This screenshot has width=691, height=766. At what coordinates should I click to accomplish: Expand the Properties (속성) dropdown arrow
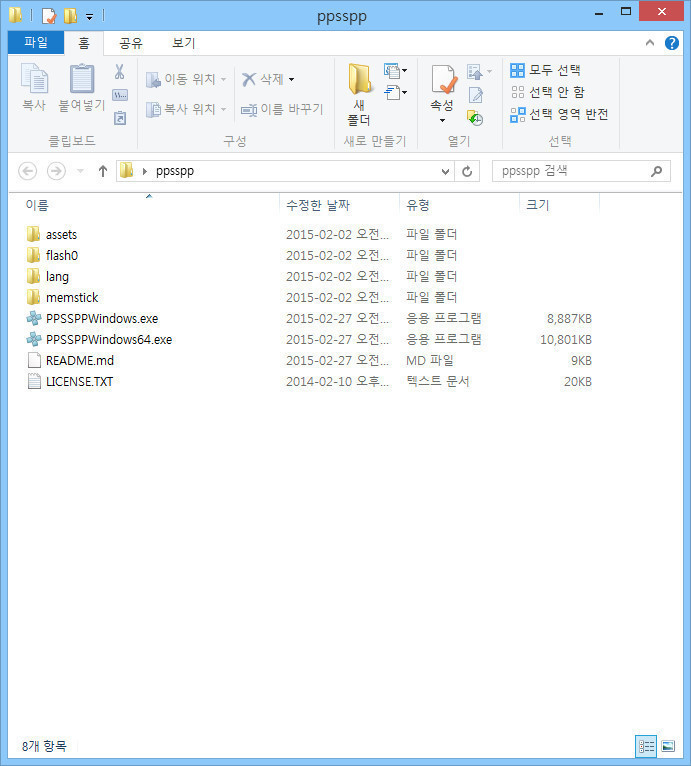[442, 120]
